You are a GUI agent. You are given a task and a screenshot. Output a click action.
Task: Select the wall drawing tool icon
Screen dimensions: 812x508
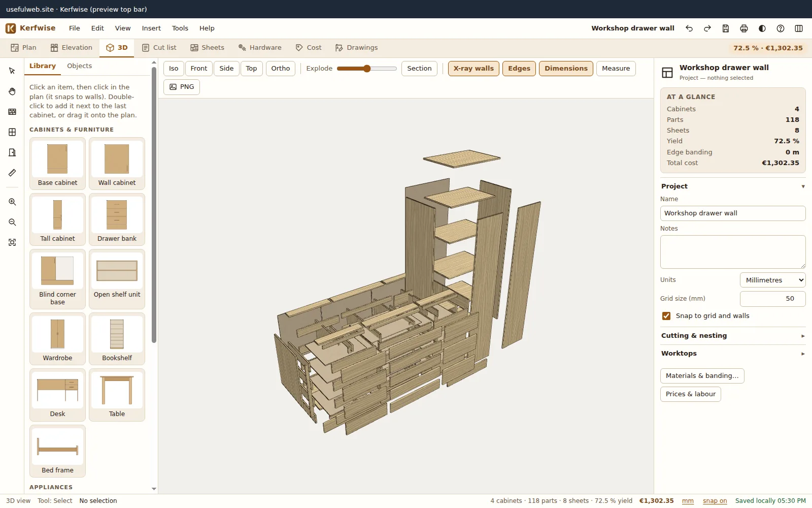pos(12,112)
